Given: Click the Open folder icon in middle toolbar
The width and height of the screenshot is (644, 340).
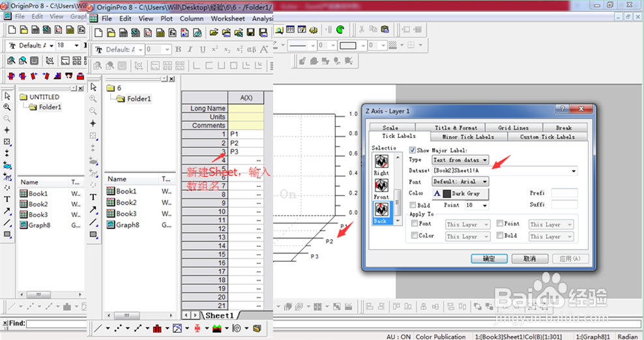Looking at the screenshot, I should point(214,33).
